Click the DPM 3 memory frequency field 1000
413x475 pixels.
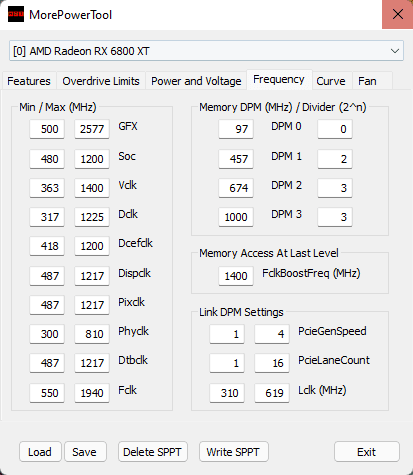point(236,217)
